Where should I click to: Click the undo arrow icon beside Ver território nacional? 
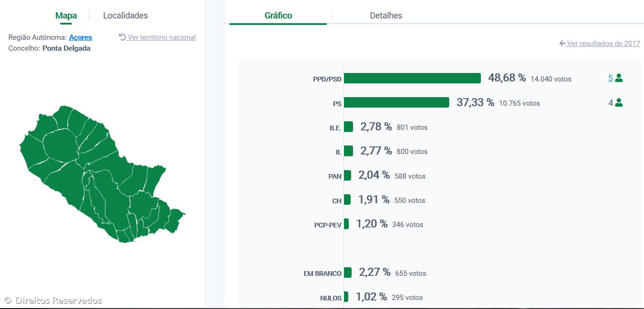click(122, 37)
